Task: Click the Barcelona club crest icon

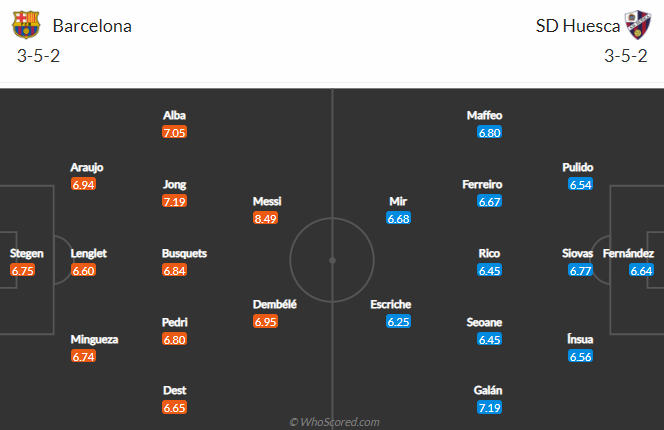Action: [26, 24]
